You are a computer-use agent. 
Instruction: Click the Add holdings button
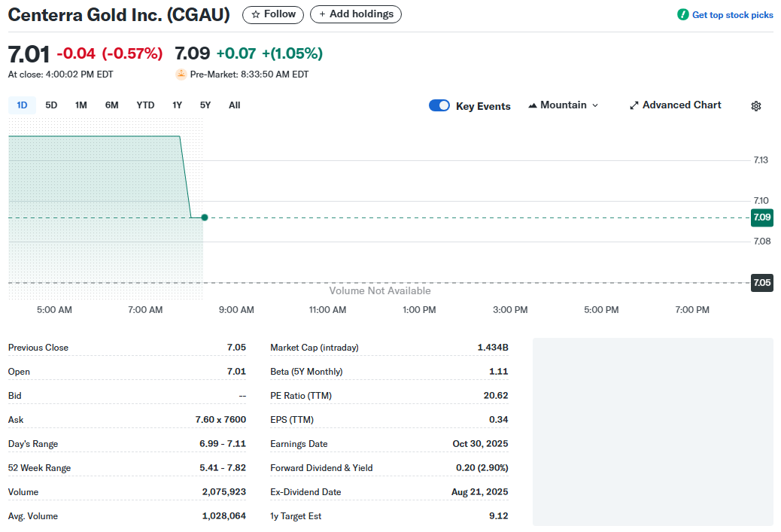tap(356, 14)
